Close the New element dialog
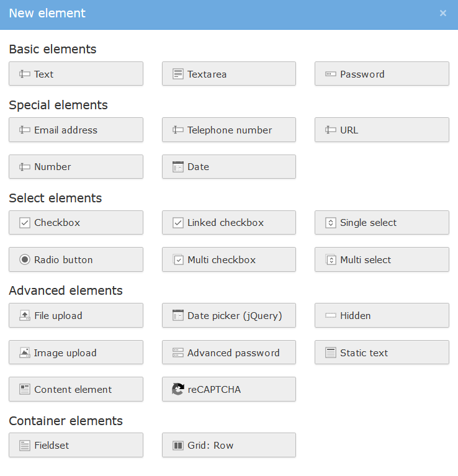This screenshot has height=476, width=458. [443, 14]
